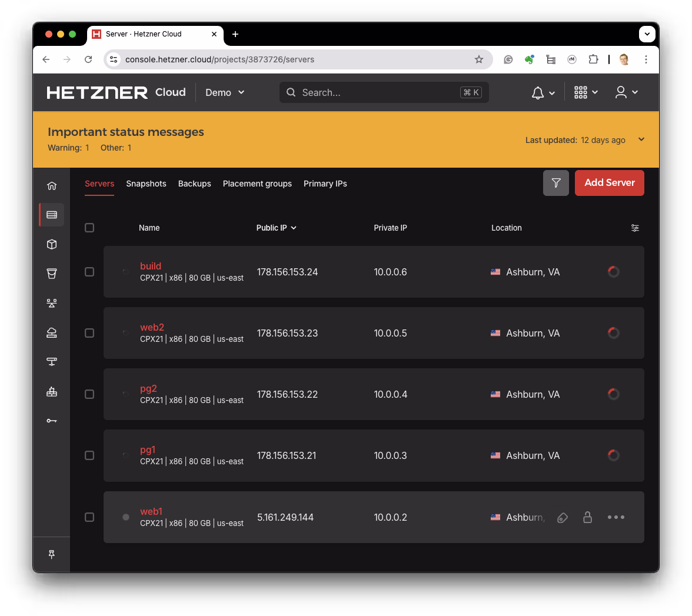Expand the important status messages banner

tap(641, 139)
